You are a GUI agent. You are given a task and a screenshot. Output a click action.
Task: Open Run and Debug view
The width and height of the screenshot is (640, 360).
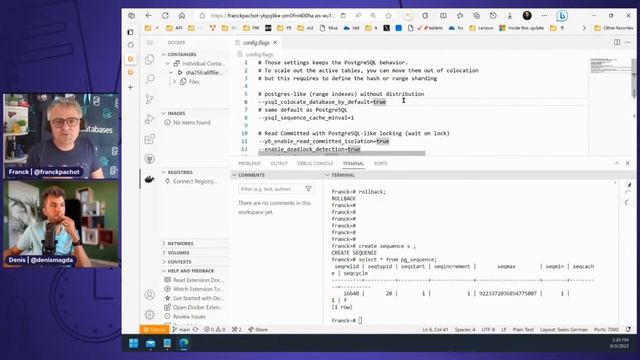(150, 118)
